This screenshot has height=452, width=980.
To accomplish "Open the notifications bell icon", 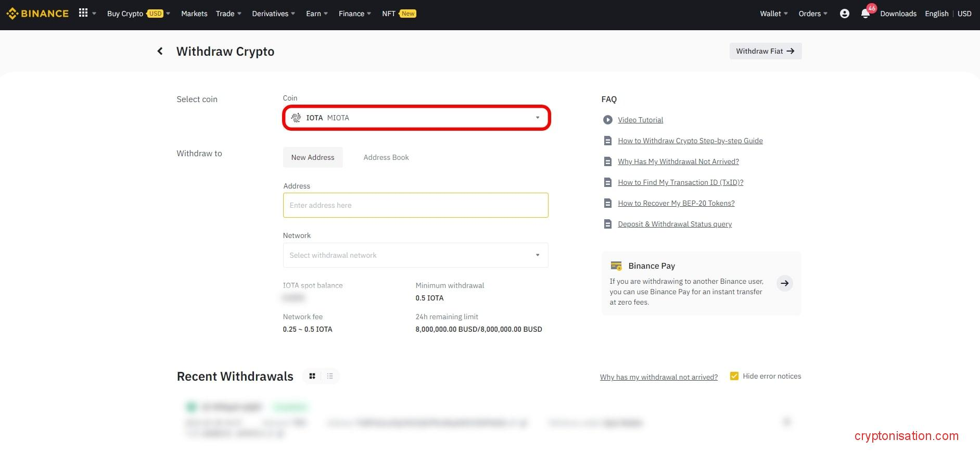I will (865, 14).
